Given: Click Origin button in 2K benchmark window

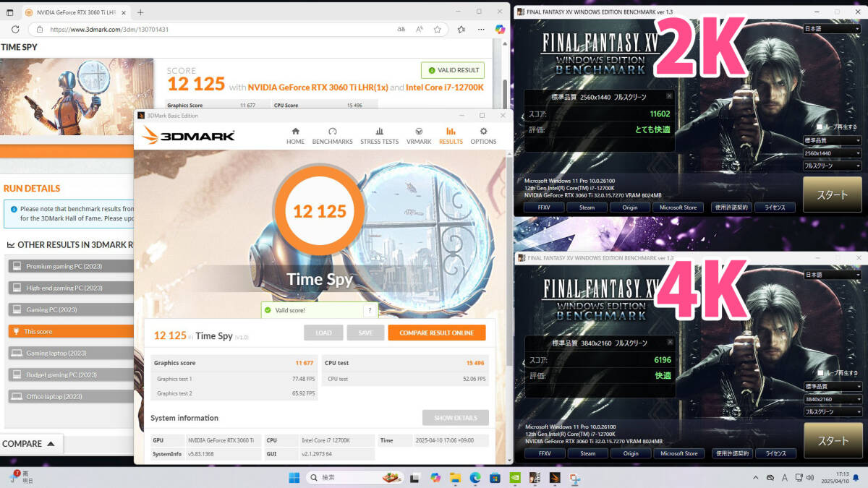Looking at the screenshot, I should click(x=629, y=207).
